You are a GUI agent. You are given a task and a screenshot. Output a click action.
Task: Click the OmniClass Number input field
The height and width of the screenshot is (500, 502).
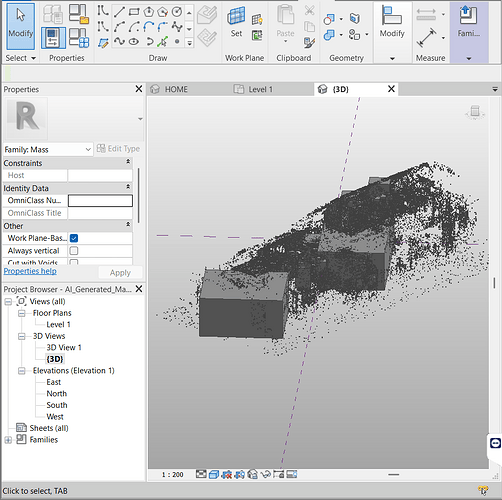(x=100, y=201)
